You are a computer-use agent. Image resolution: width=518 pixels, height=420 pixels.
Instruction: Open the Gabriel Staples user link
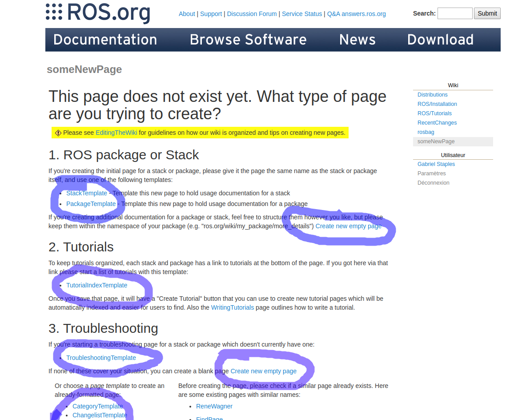[x=436, y=164]
